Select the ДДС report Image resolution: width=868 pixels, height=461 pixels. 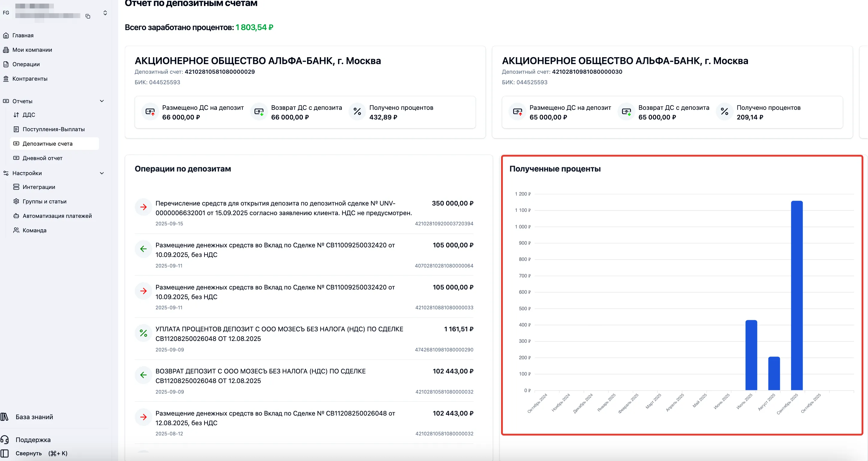[x=29, y=115]
